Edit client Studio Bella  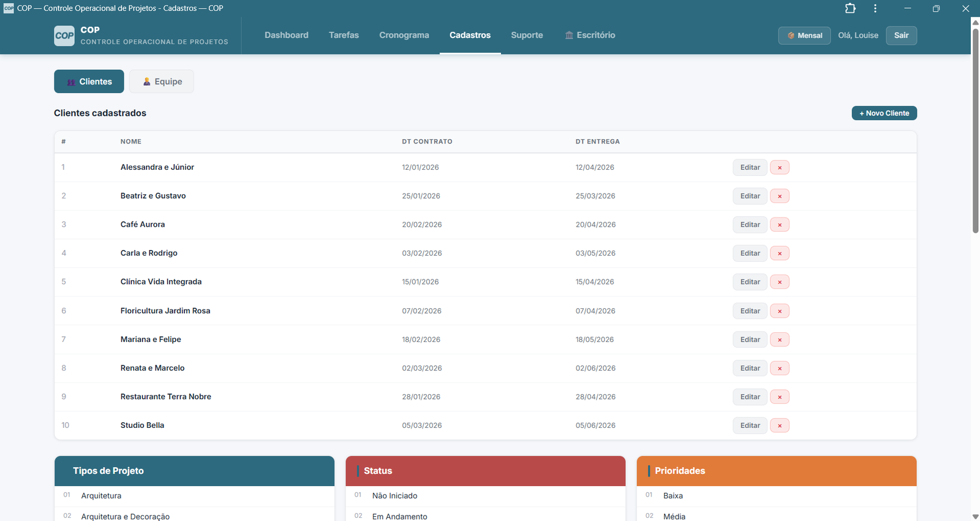(750, 425)
